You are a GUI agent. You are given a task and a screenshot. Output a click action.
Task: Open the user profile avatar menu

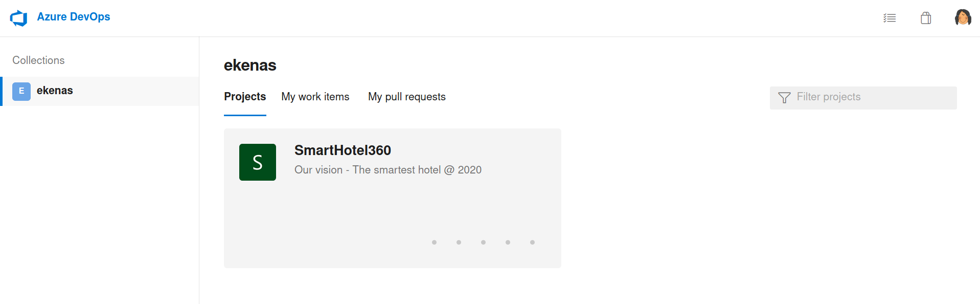point(963,17)
